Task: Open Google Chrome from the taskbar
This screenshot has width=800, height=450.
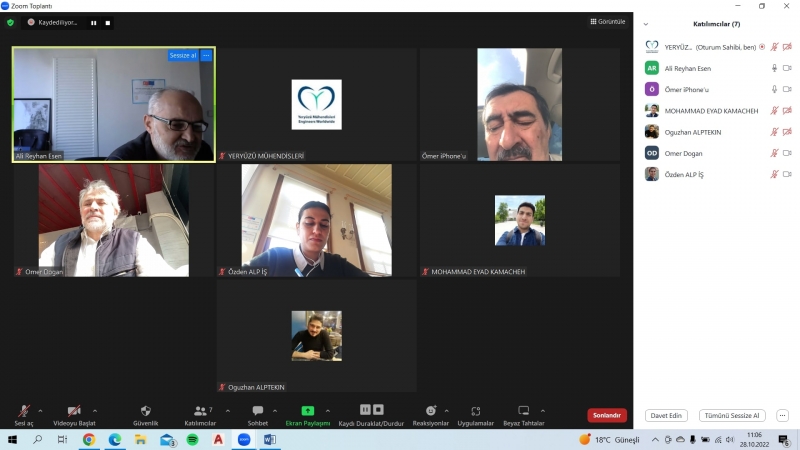Action: [x=89, y=439]
